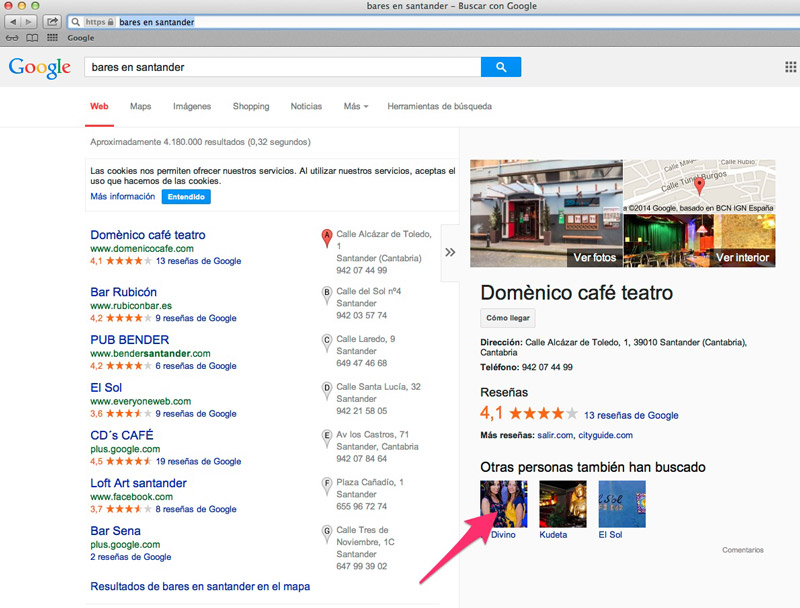Click Ver fotos exterior photo thumbnail
The image size is (800, 608).
[546, 213]
